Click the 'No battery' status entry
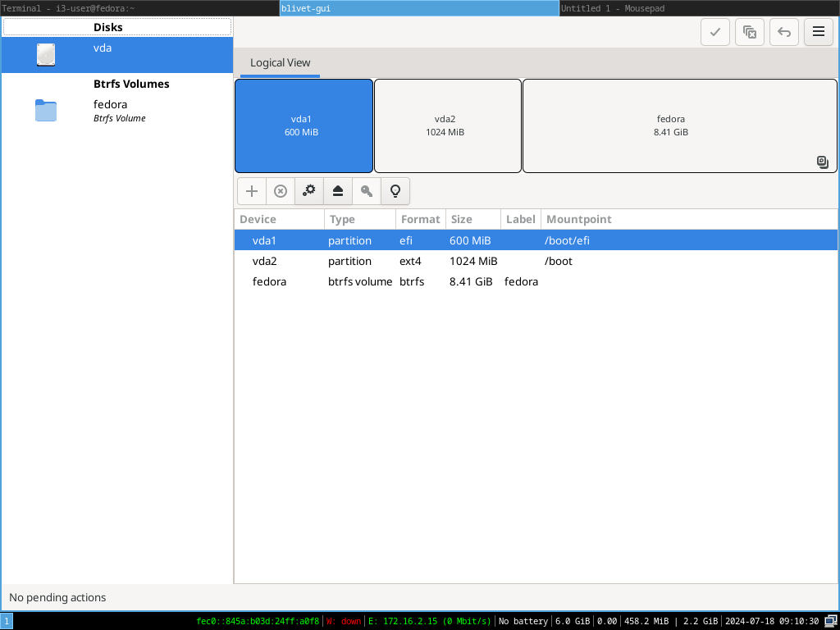Screen dimensions: 840x630 523,622
